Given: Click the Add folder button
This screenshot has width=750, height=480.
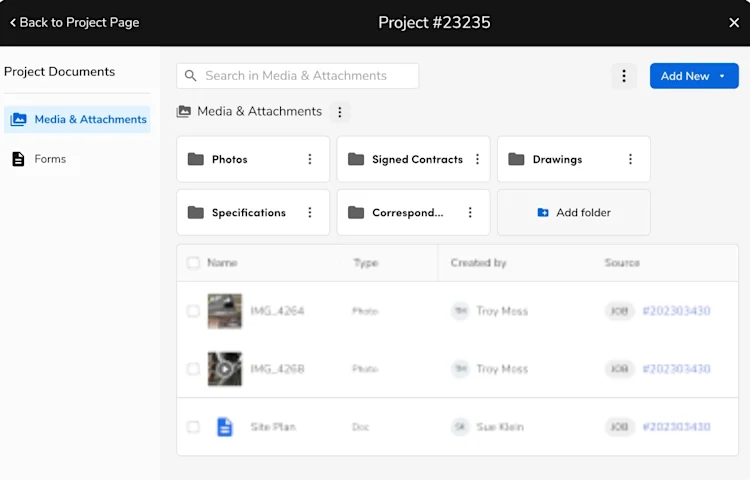Looking at the screenshot, I should (x=574, y=212).
